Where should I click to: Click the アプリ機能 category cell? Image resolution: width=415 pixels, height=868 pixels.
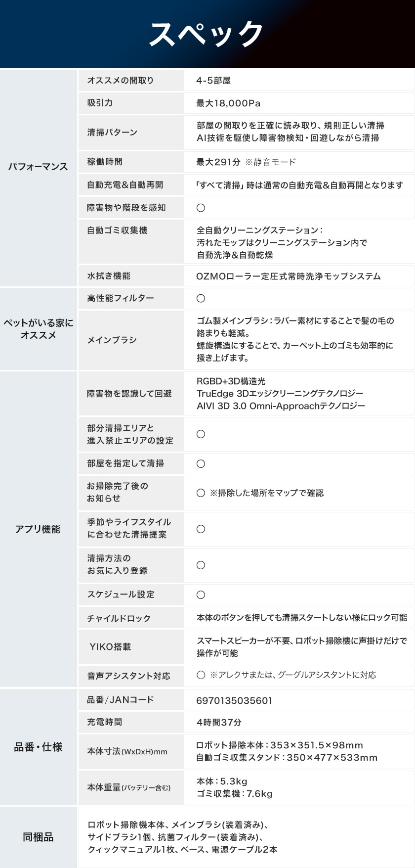(38, 529)
